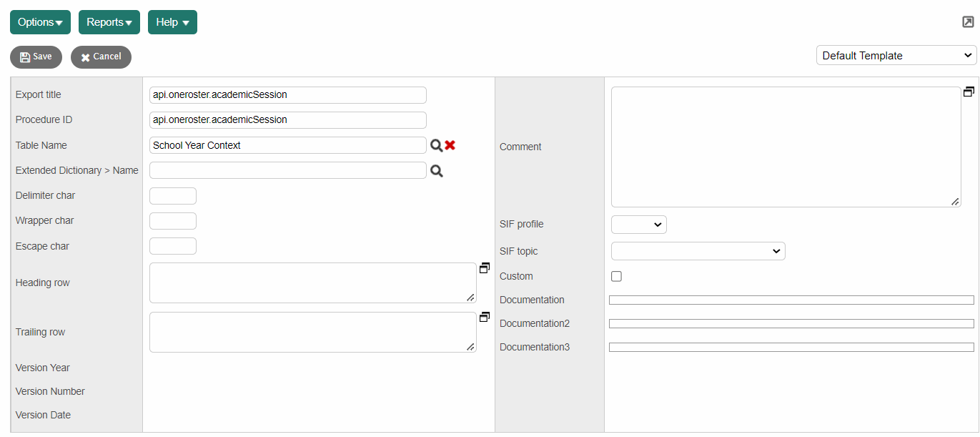Click the floppy disk icon on Save

26,57
